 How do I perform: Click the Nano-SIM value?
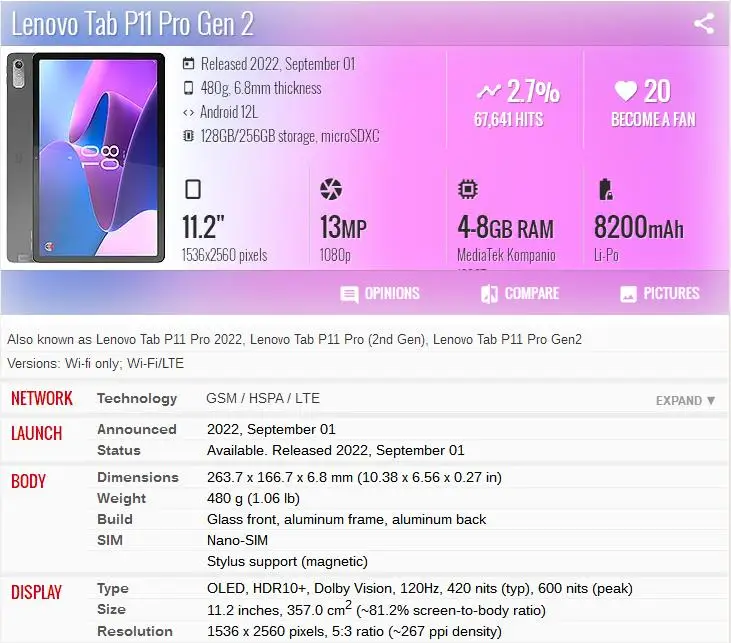(237, 540)
